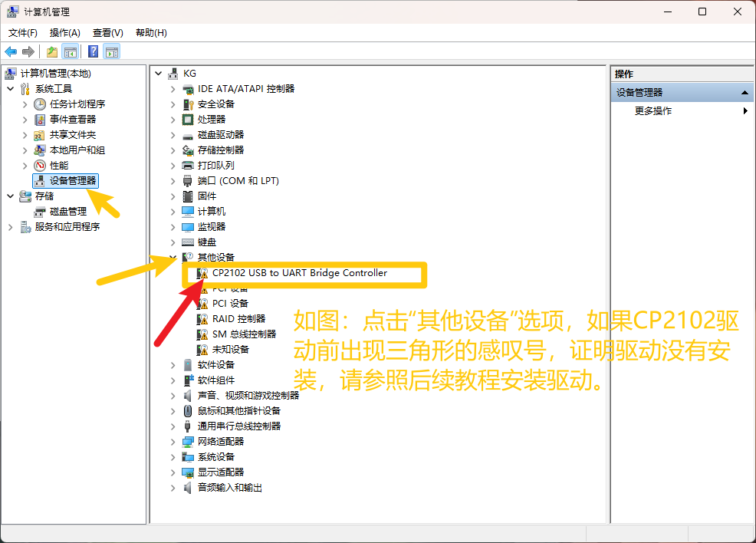This screenshot has width=756, height=543.
Task: Click the Show/Hide Action Pane icon
Action: click(x=112, y=51)
